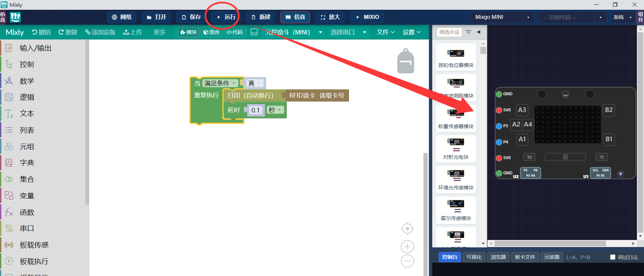Click the 上传 upload button
Image resolution: width=644 pixels, height=276 pixels.
[133, 32]
